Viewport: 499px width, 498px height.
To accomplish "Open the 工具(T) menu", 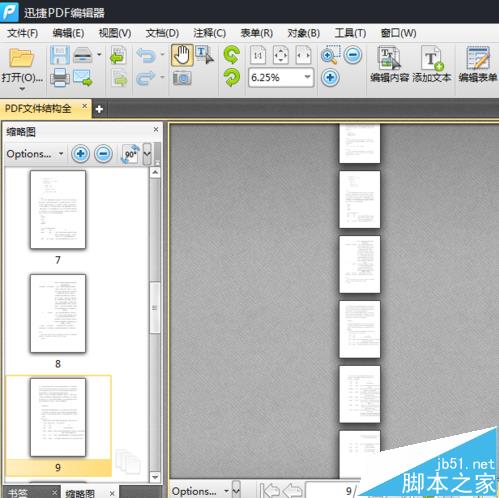I will (x=350, y=33).
